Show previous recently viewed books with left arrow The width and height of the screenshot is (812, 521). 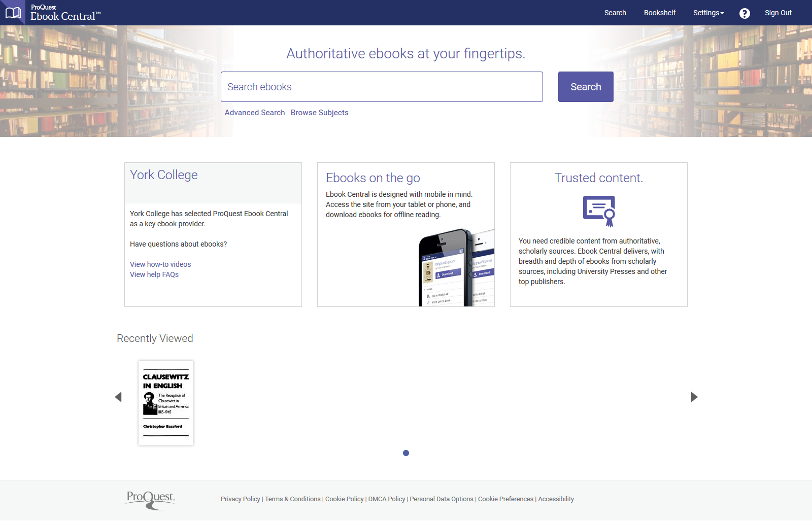tap(118, 397)
